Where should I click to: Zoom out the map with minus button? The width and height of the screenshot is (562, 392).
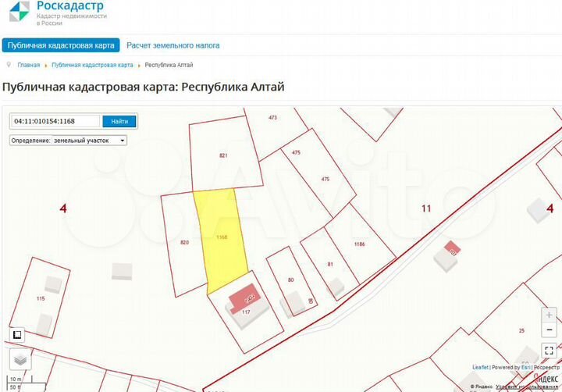[550, 328]
